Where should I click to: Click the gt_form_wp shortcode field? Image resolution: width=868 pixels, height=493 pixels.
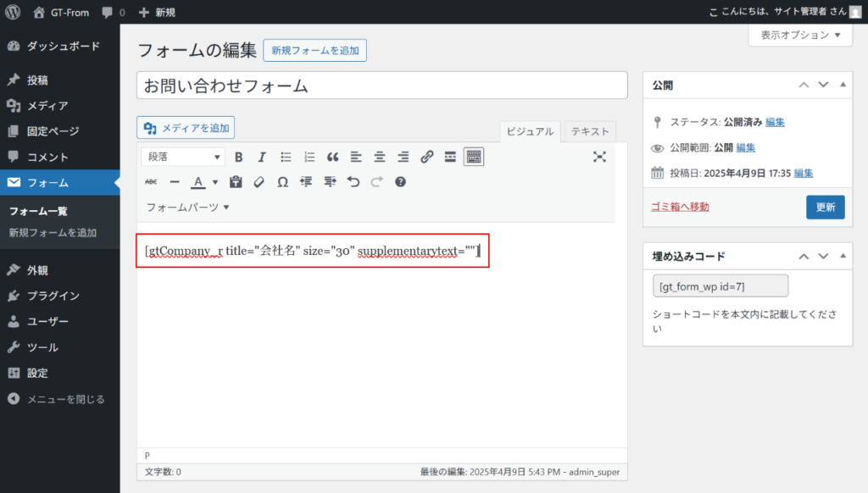[x=721, y=286]
